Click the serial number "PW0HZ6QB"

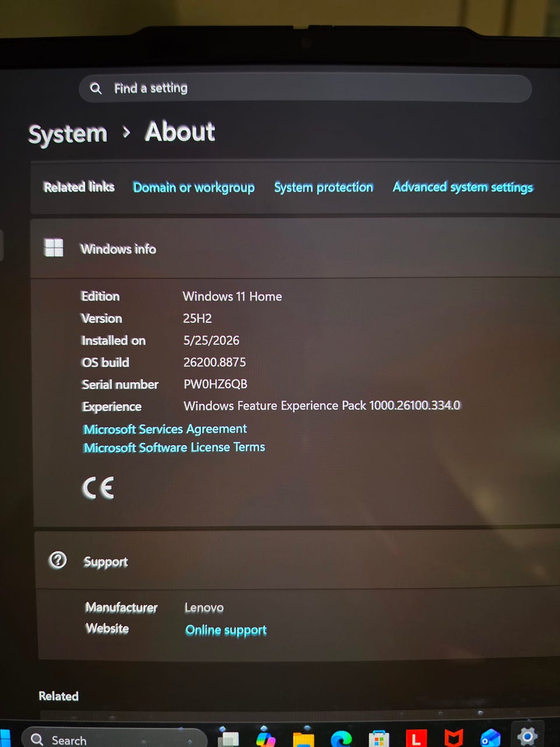215,384
